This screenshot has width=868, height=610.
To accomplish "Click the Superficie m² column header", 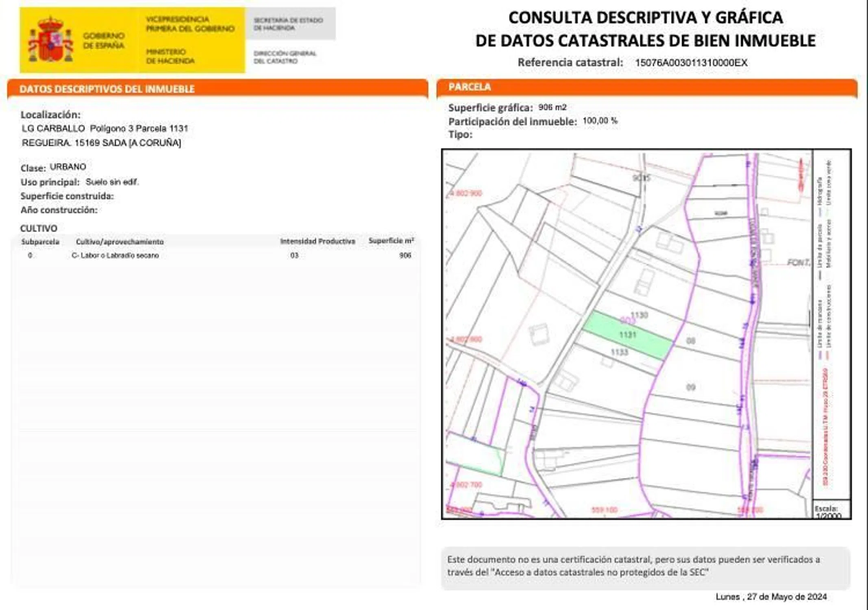I will pyautogui.click(x=391, y=241).
